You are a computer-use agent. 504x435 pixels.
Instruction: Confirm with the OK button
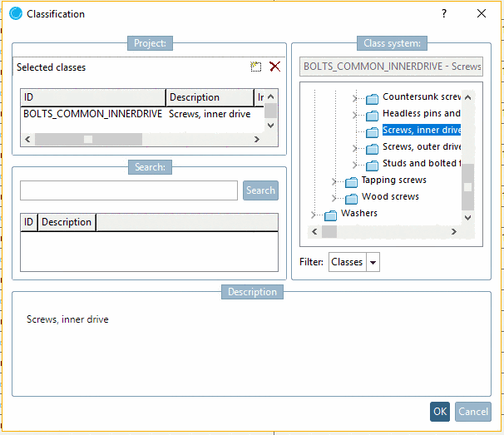click(440, 411)
